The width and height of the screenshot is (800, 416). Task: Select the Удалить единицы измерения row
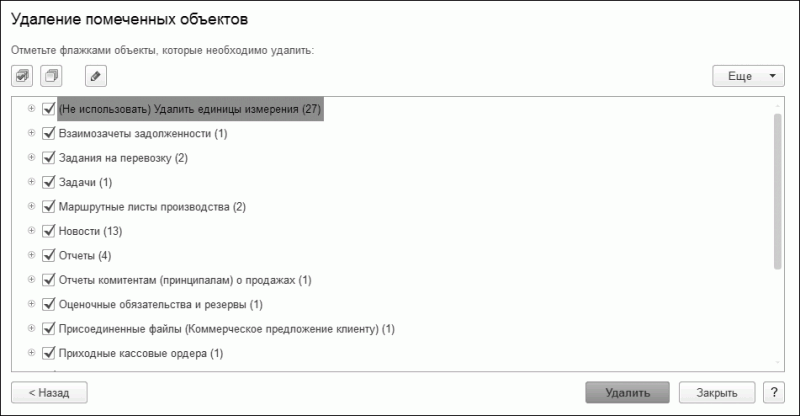(189, 109)
